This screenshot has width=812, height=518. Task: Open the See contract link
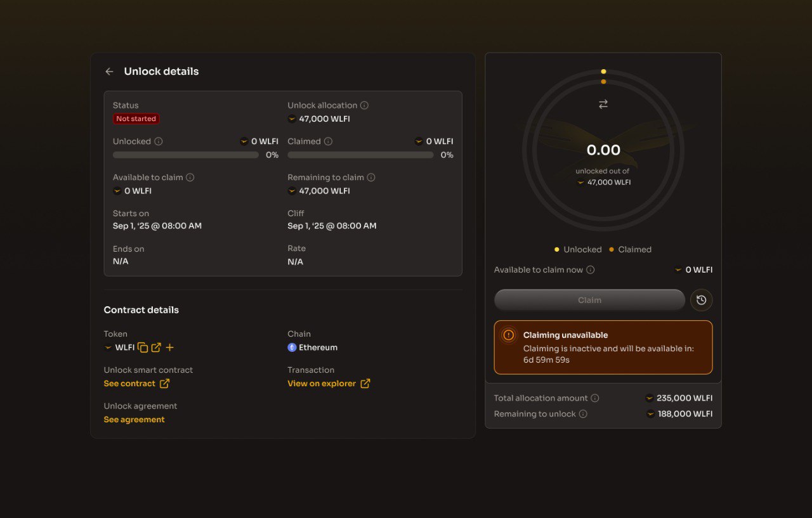pos(136,384)
